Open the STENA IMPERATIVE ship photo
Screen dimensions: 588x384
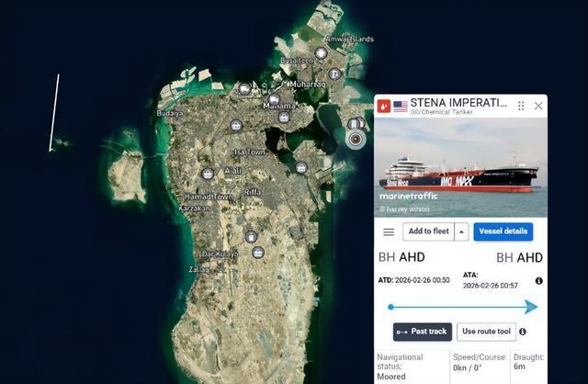point(460,167)
